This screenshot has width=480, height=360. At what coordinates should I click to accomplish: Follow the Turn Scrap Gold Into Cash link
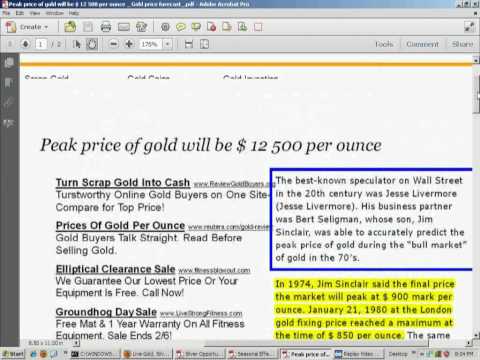tap(123, 183)
